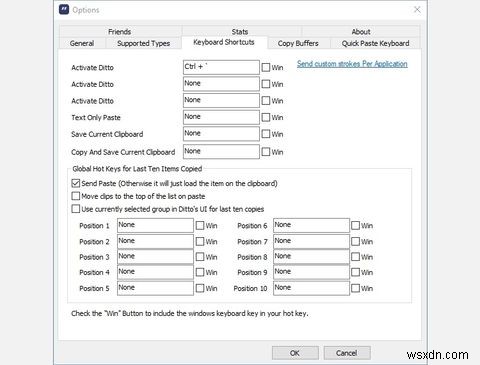Select the Position 7 hotkey field

(311, 241)
